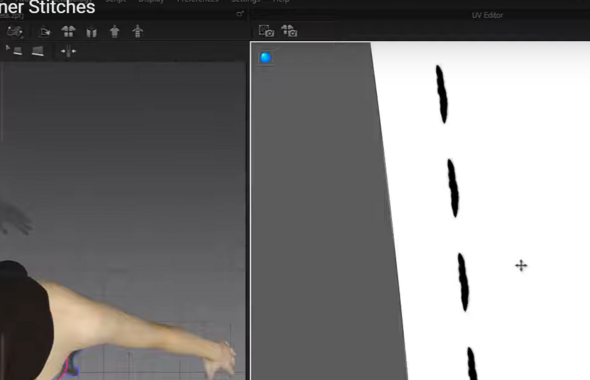
Task: Open the Preferences menu
Action: click(x=197, y=1)
